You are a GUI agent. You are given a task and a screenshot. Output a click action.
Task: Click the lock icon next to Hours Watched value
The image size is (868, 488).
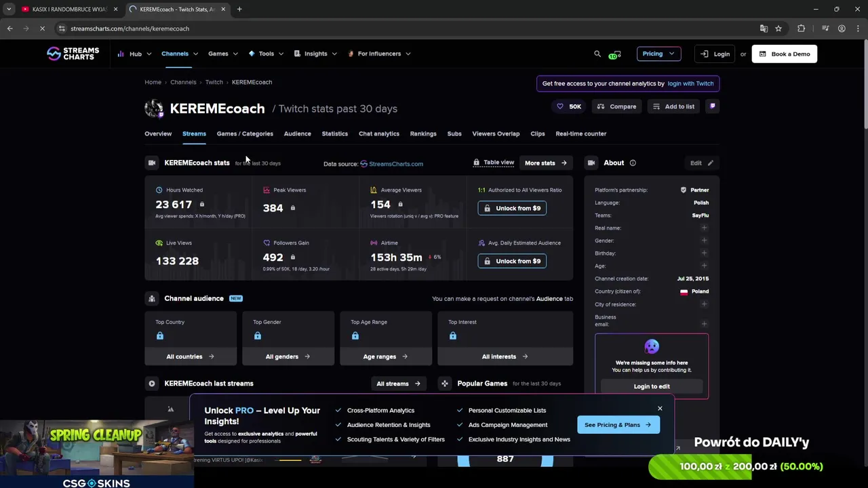pos(201,204)
